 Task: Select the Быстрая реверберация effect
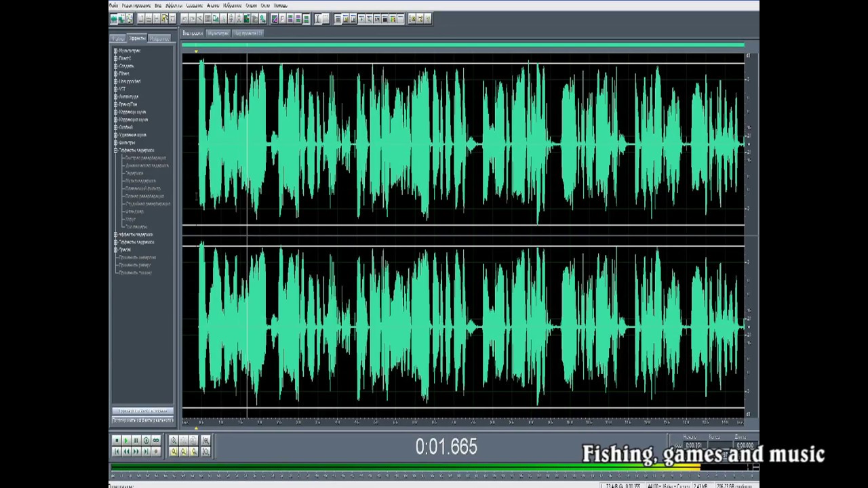click(145, 158)
